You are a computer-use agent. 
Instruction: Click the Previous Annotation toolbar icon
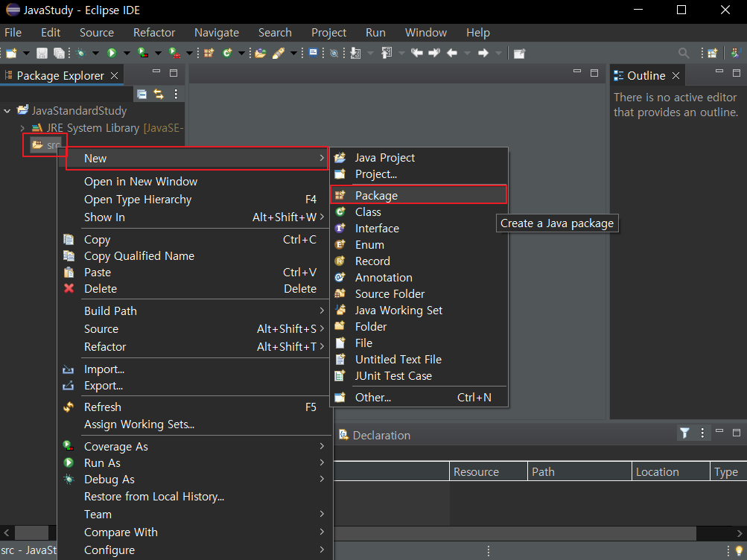[387, 54]
